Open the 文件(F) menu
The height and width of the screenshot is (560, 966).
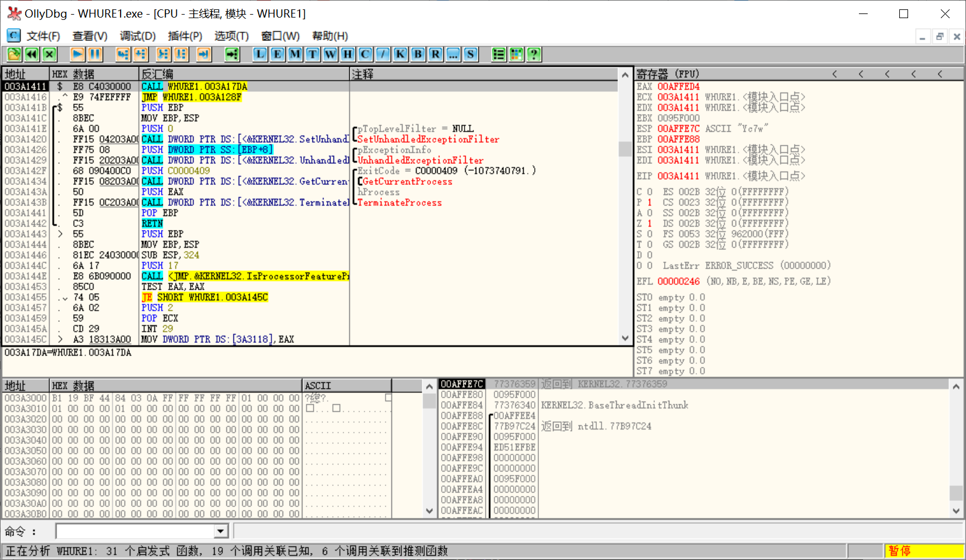43,36
